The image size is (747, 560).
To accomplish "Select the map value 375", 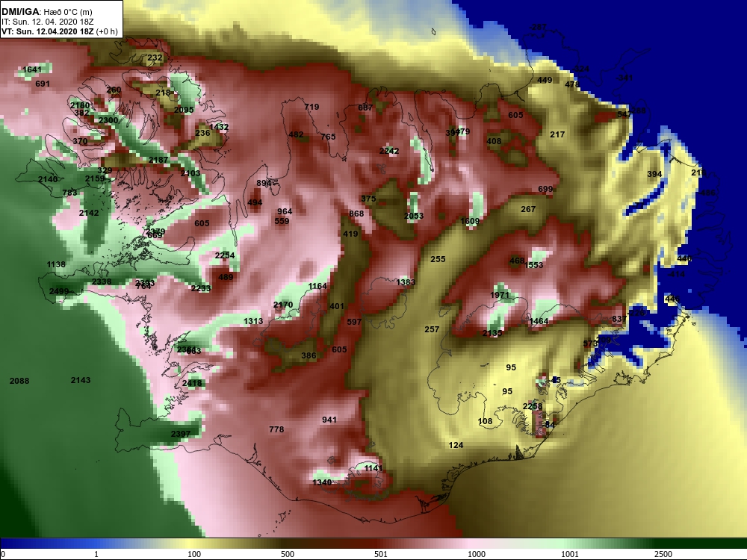I will 369,199.
